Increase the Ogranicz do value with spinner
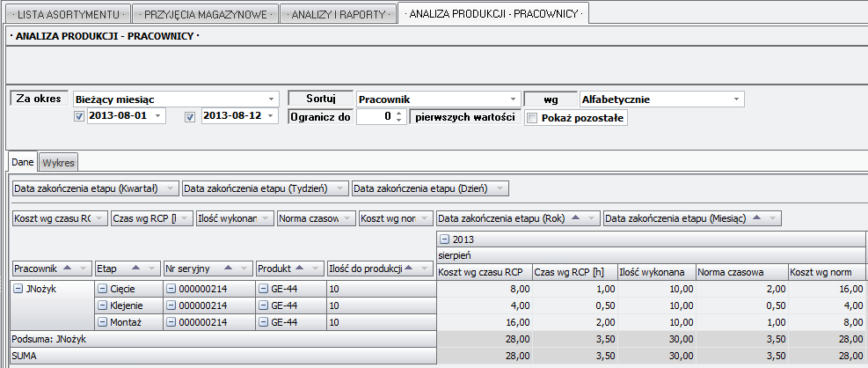This screenshot has height=368, width=868. pyautogui.click(x=399, y=114)
